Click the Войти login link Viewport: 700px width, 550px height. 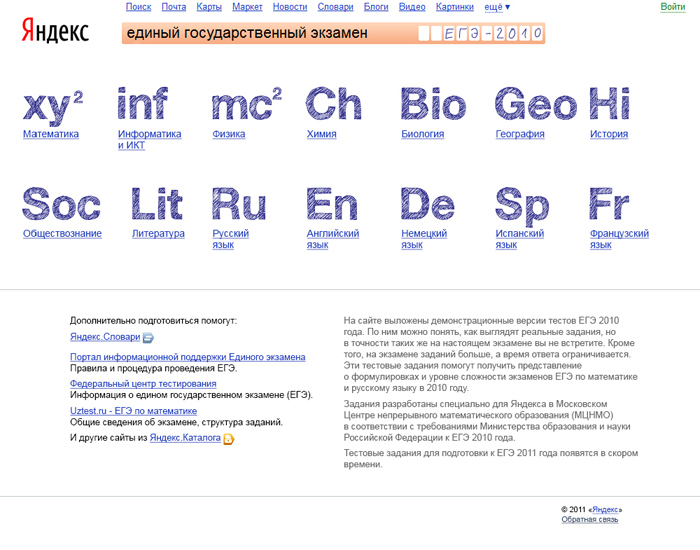(673, 7)
